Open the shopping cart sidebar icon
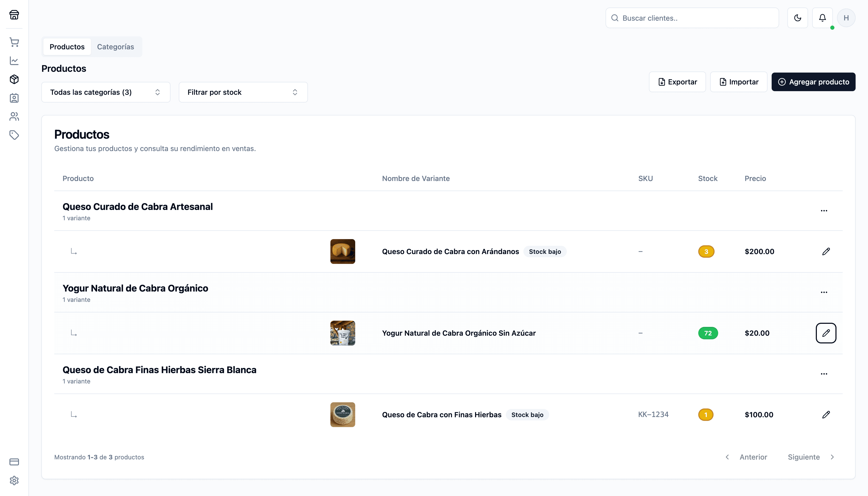This screenshot has height=496, width=868. 14,42
